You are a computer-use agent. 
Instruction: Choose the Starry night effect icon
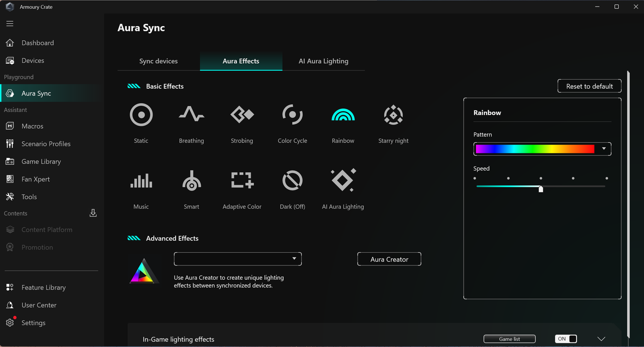click(393, 115)
